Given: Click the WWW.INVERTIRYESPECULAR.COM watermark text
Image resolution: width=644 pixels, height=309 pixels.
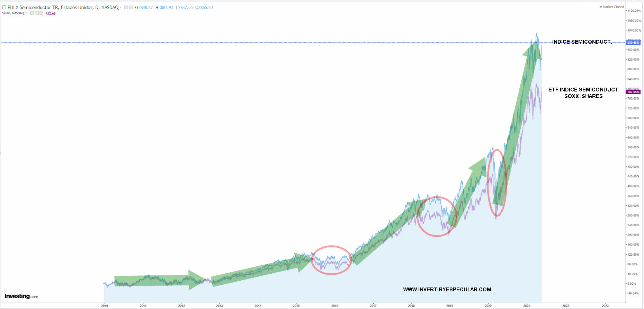Looking at the screenshot, I should (447, 290).
